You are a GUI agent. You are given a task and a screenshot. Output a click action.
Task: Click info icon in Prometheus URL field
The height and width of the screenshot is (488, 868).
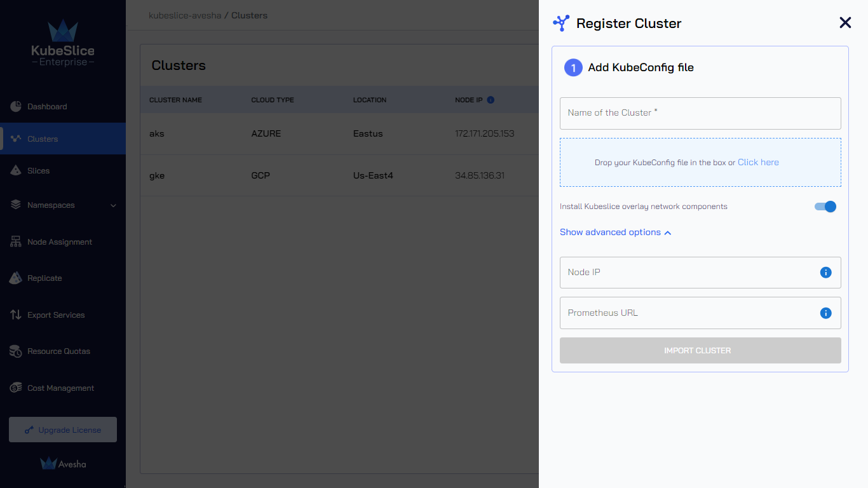point(825,313)
